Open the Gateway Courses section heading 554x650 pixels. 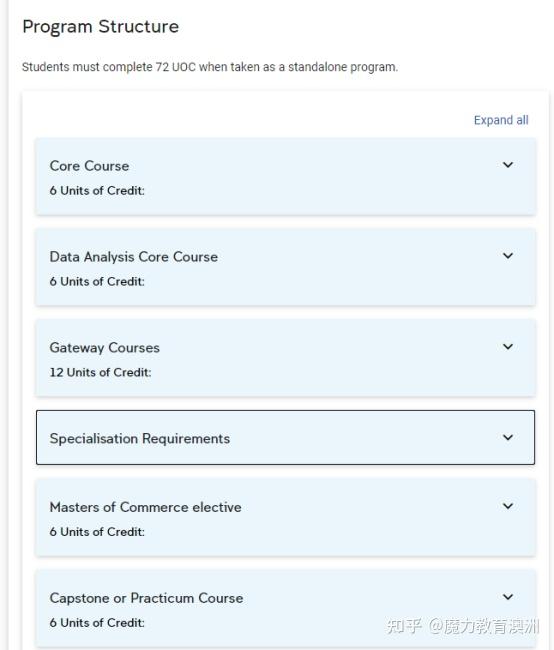104,348
